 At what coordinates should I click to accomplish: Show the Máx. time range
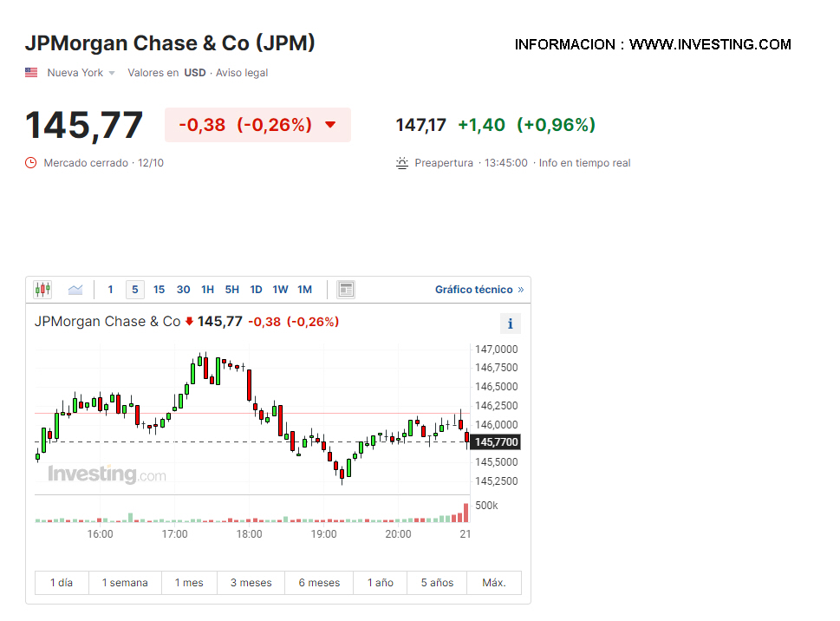pyautogui.click(x=493, y=583)
